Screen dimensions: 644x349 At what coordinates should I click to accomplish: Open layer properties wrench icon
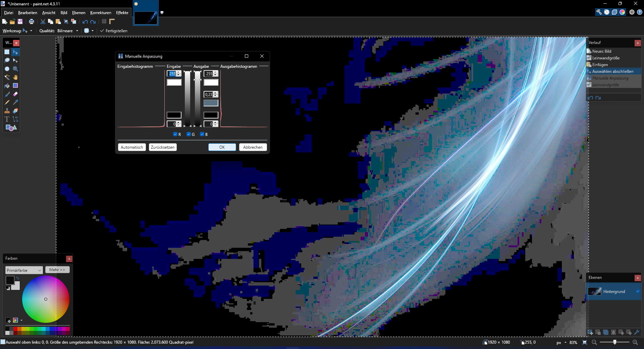(x=637, y=332)
